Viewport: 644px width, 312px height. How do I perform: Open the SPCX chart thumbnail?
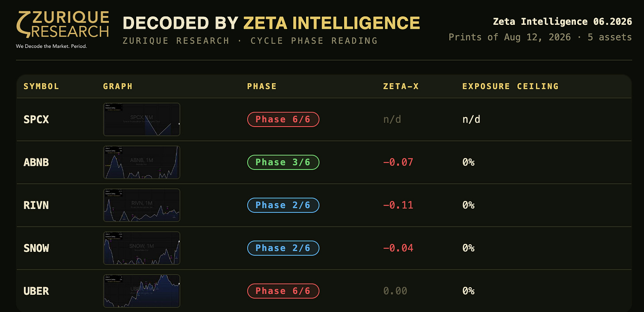pyautogui.click(x=142, y=119)
